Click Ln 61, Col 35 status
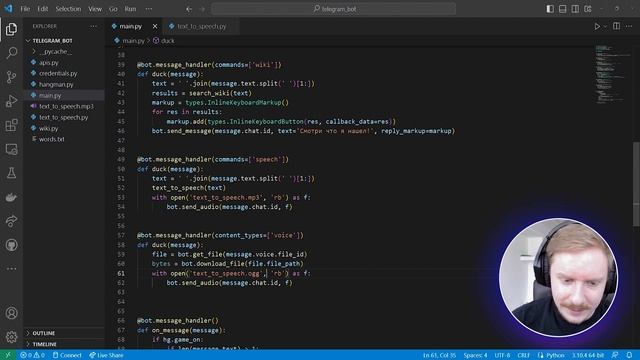640x360 pixels. click(439, 355)
